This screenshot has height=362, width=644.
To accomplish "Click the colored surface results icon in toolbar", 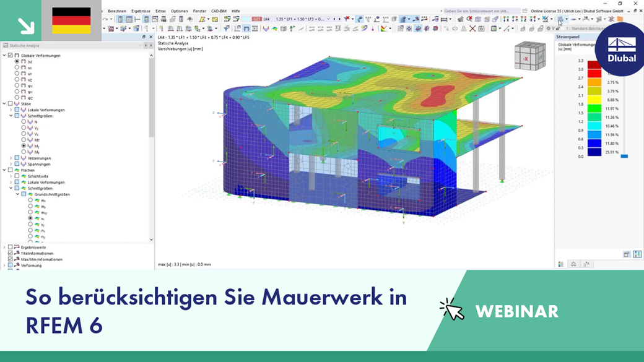I will (275, 28).
